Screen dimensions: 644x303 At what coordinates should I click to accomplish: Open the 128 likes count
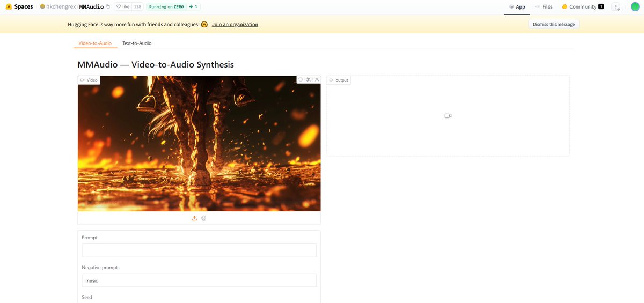tap(137, 7)
